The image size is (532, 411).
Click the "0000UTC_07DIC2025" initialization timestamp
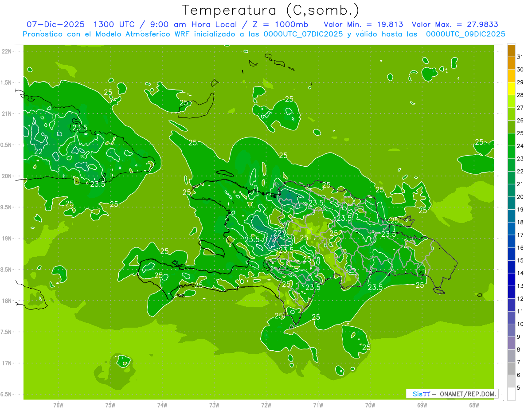(303, 34)
